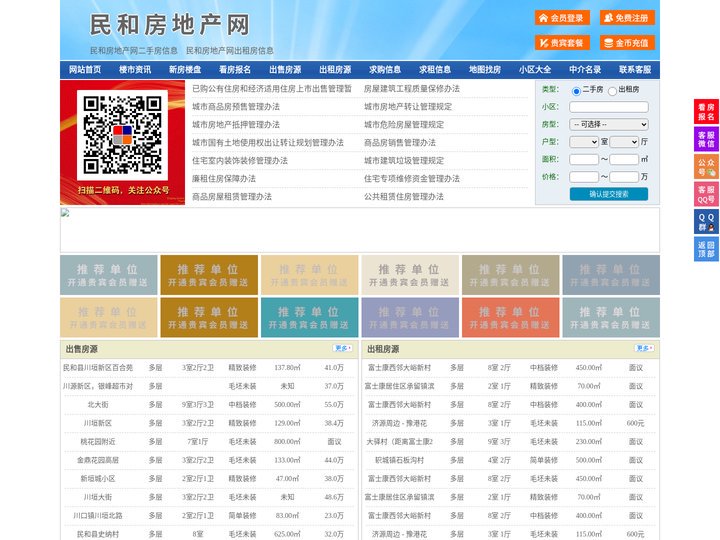The width and height of the screenshot is (720, 540).
Task: Go to 网站首页 in the navigation bar
Action: click(x=85, y=70)
